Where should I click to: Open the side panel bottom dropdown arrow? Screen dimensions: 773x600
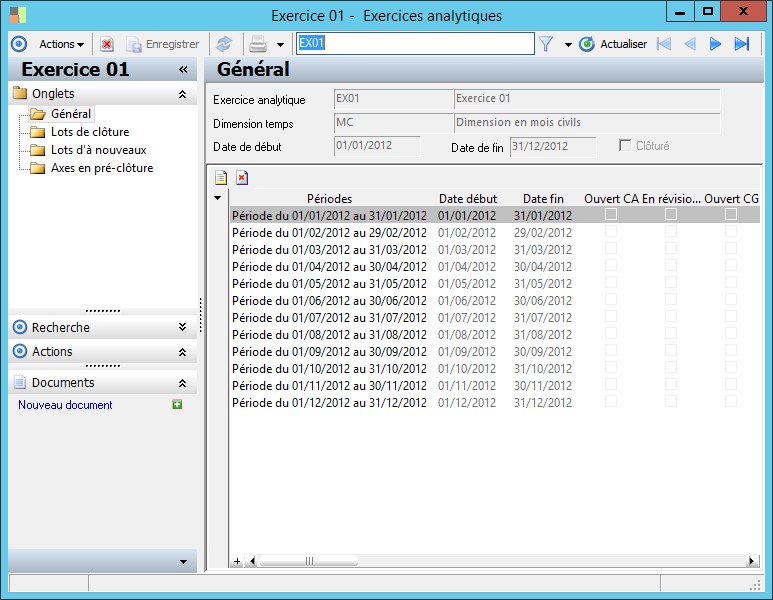tap(183, 562)
